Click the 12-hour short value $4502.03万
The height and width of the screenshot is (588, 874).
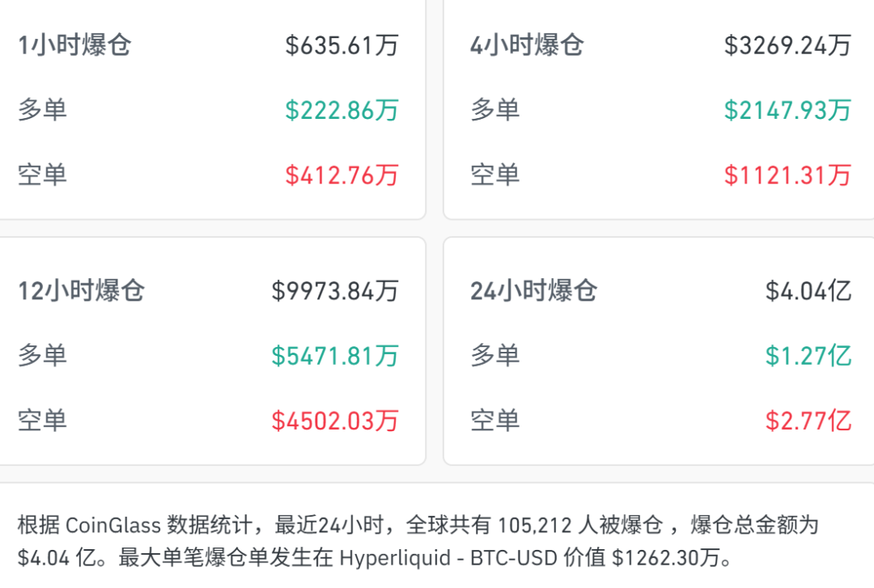[335, 421]
